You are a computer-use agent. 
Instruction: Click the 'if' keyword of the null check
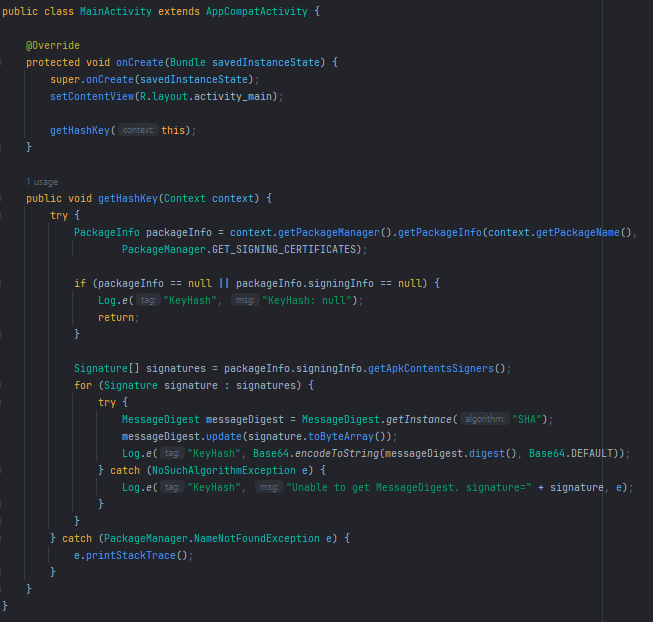[x=80, y=284]
